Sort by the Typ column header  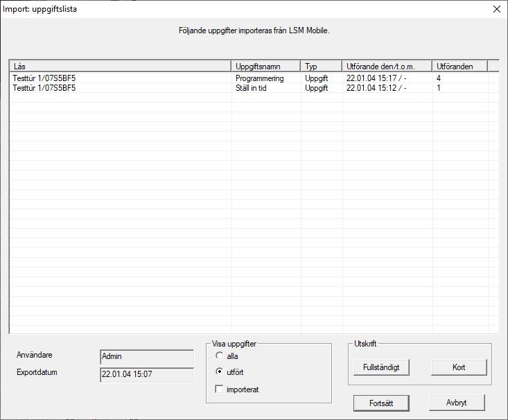(x=322, y=67)
